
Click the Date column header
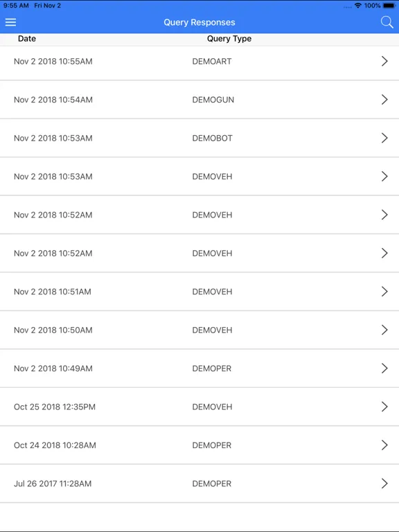[27, 39]
